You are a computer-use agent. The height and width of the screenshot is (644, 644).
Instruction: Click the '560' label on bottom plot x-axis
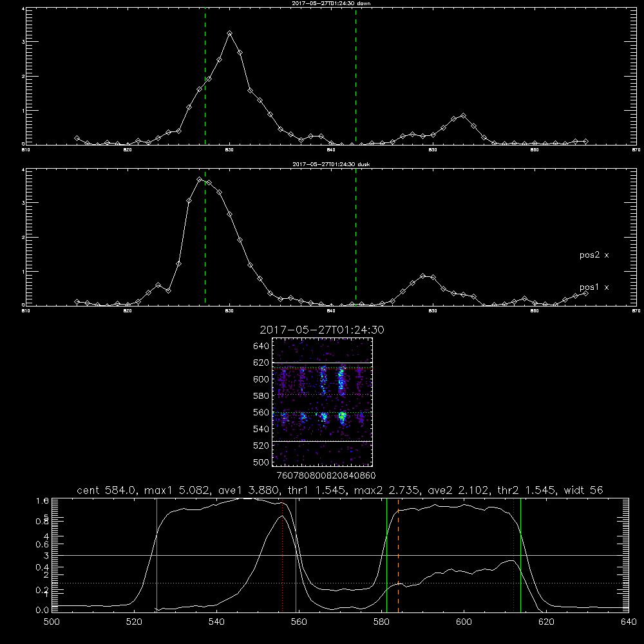[299, 622]
